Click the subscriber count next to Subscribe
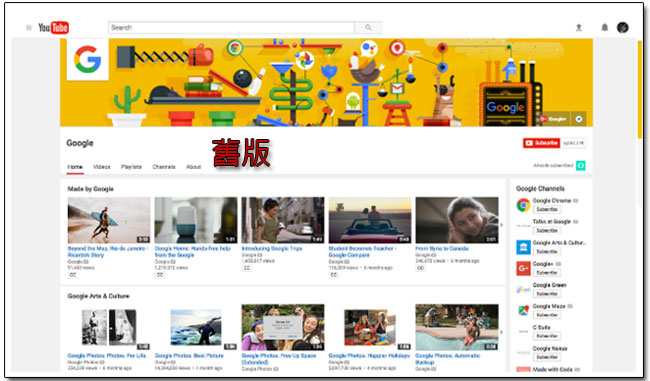 [574, 143]
